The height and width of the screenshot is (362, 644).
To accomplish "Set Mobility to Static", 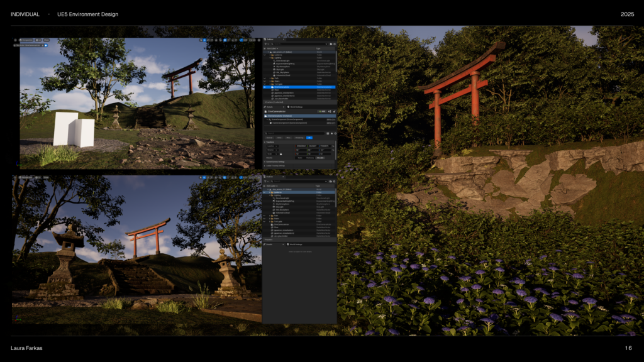I will 300,158.
